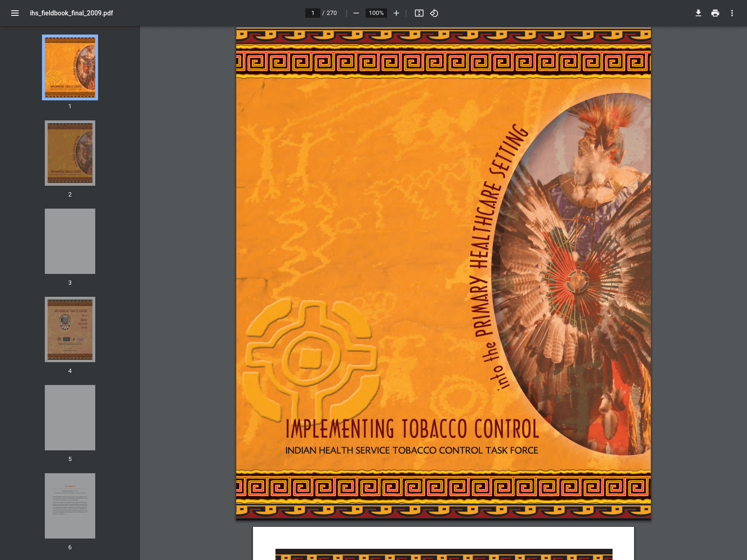Image resolution: width=747 pixels, height=560 pixels.
Task: Click the page number input field
Action: coord(313,13)
